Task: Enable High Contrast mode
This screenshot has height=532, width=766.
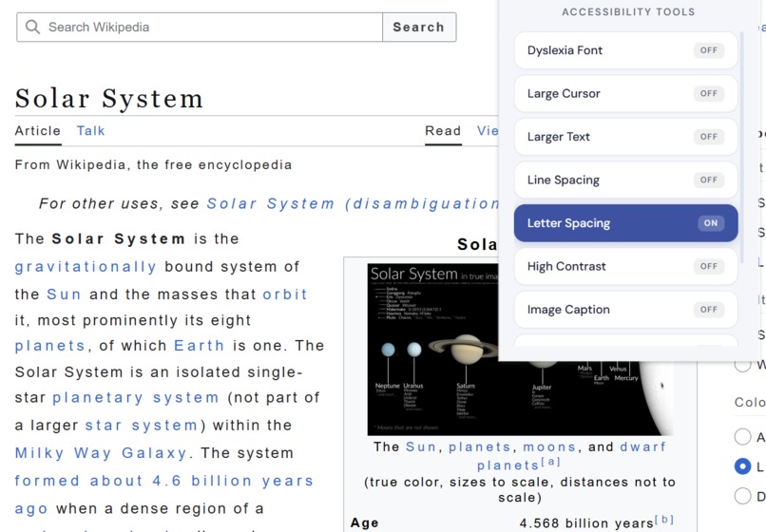Action: tap(625, 266)
